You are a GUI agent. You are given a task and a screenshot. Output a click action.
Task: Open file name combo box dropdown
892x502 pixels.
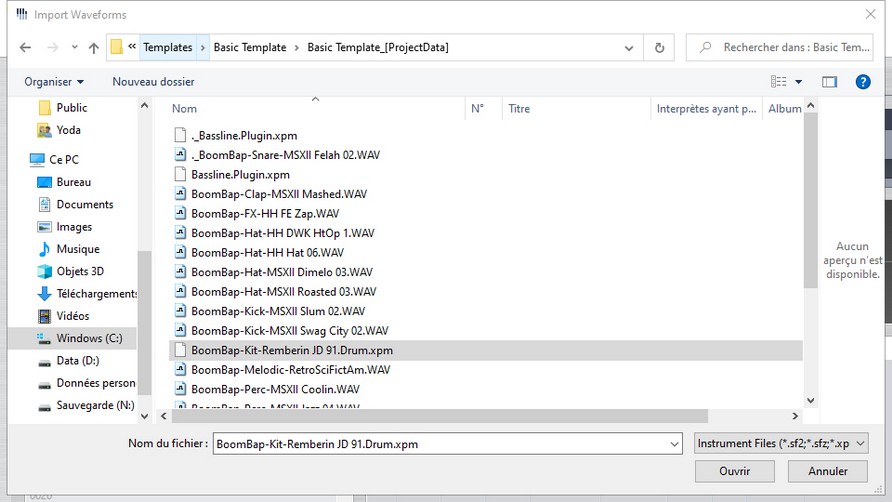coord(675,444)
